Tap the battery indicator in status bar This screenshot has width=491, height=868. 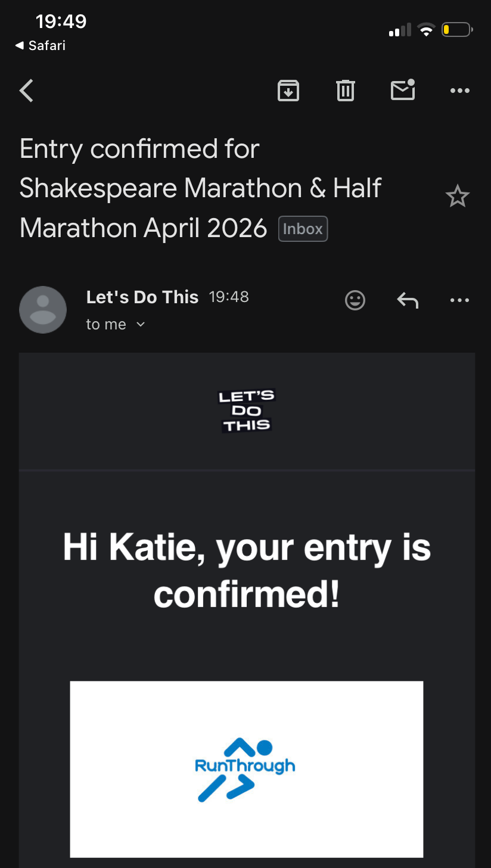click(x=456, y=30)
